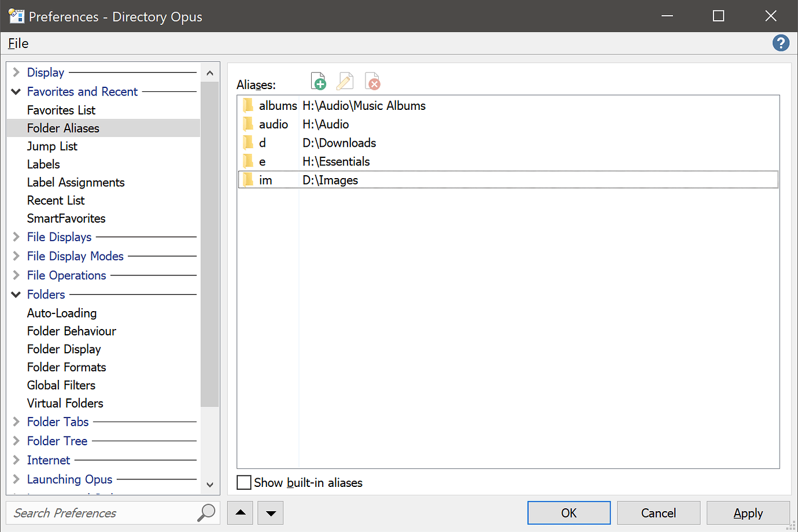Enable Show built-in aliases checkbox
The image size is (798, 532).
click(244, 482)
